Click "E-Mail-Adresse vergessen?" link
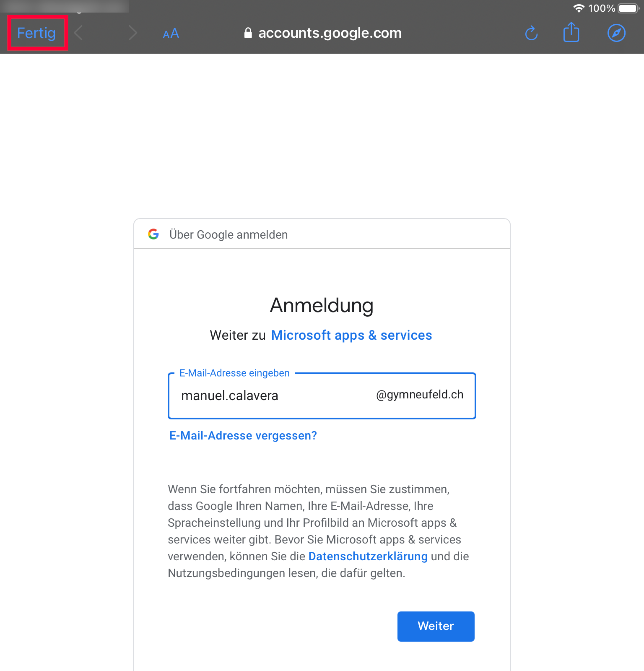 click(243, 436)
